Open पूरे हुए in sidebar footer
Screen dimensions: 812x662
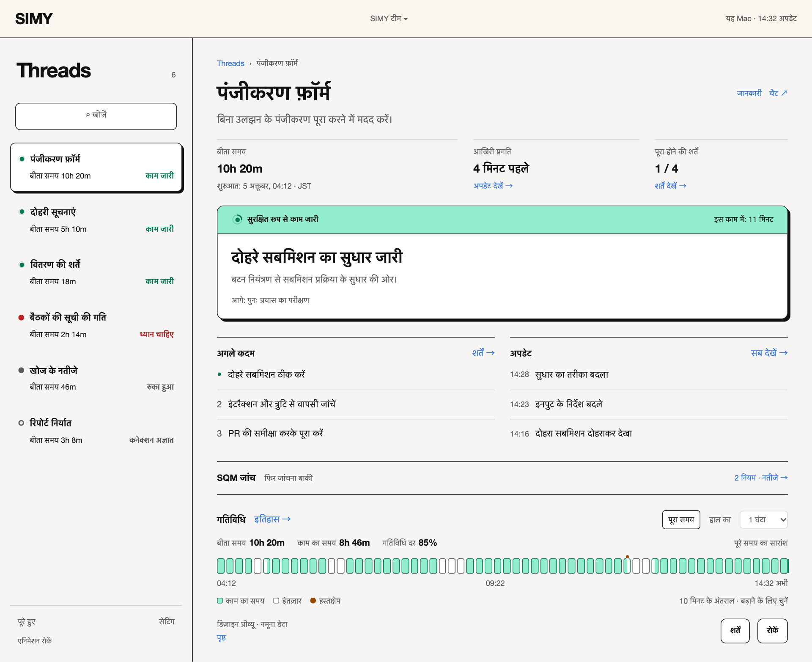coord(26,622)
